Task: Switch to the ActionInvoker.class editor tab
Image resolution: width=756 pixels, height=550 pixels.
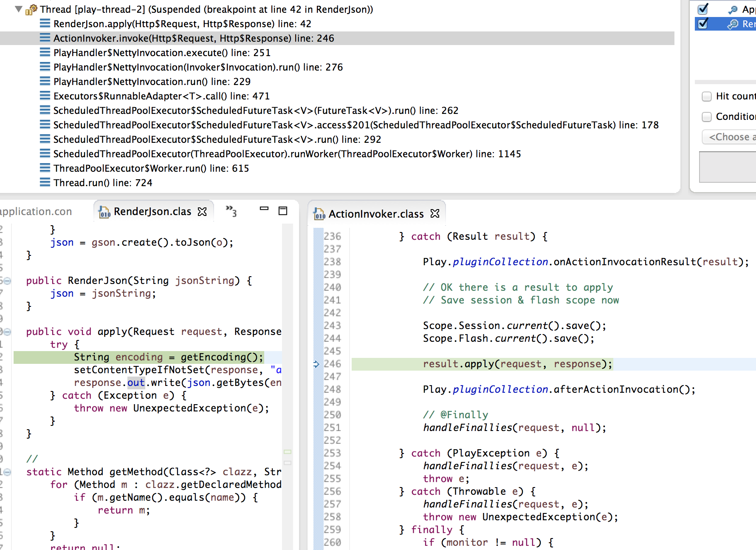Action: coord(375,214)
